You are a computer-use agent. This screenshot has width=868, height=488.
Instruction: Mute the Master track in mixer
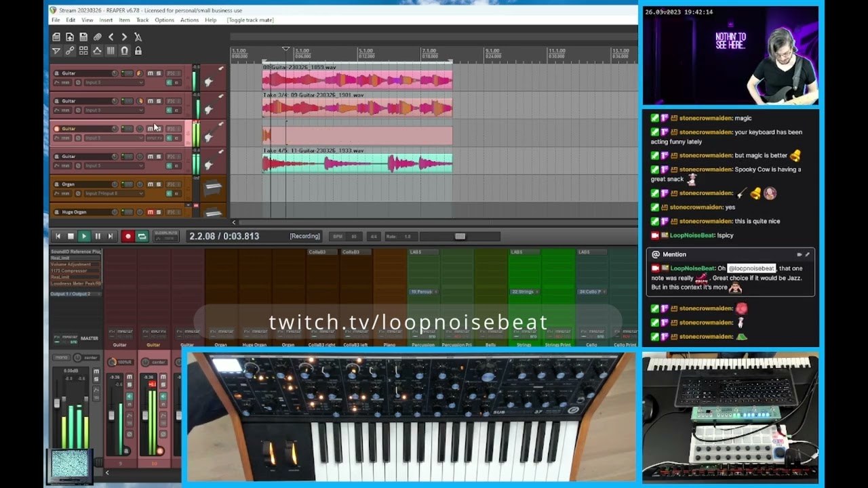click(x=96, y=371)
